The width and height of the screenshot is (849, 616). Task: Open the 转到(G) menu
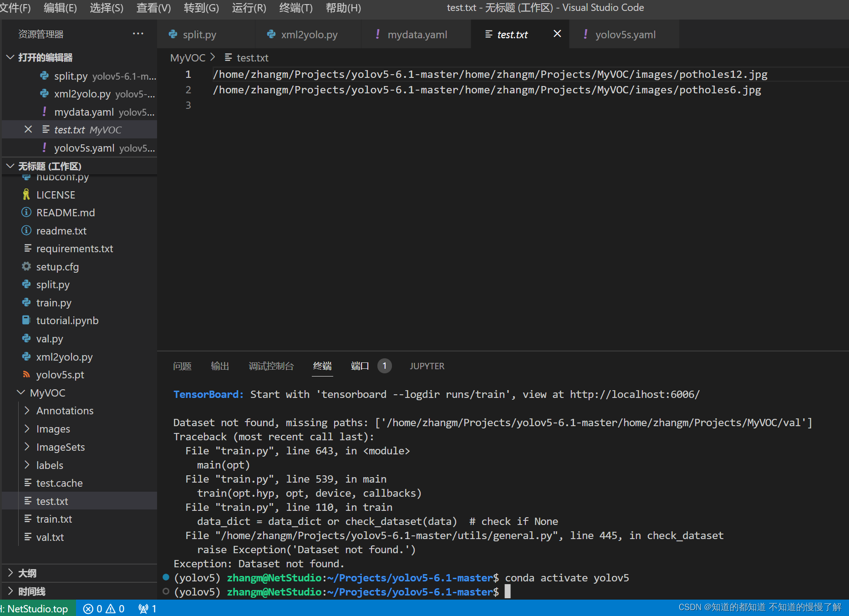pyautogui.click(x=201, y=8)
